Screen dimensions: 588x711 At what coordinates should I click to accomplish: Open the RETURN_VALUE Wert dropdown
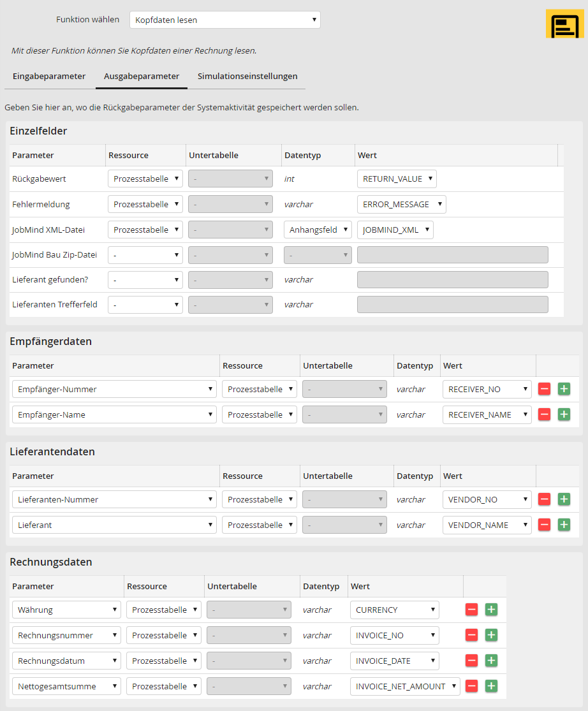396,179
